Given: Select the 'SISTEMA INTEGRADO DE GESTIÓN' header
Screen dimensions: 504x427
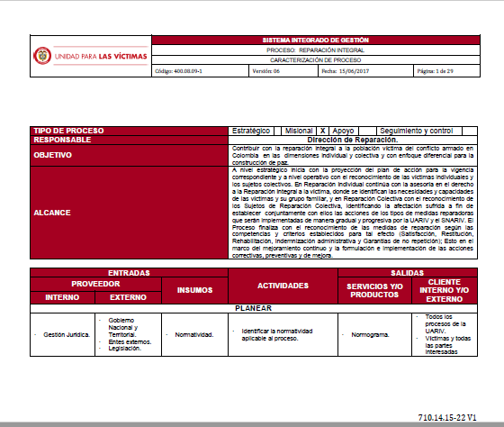Looking at the screenshot, I should point(316,41).
